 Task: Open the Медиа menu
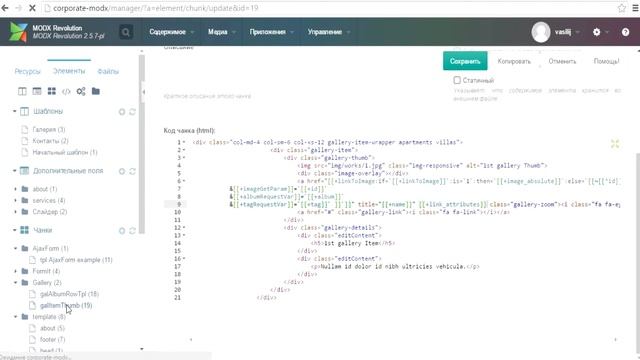(x=221, y=32)
